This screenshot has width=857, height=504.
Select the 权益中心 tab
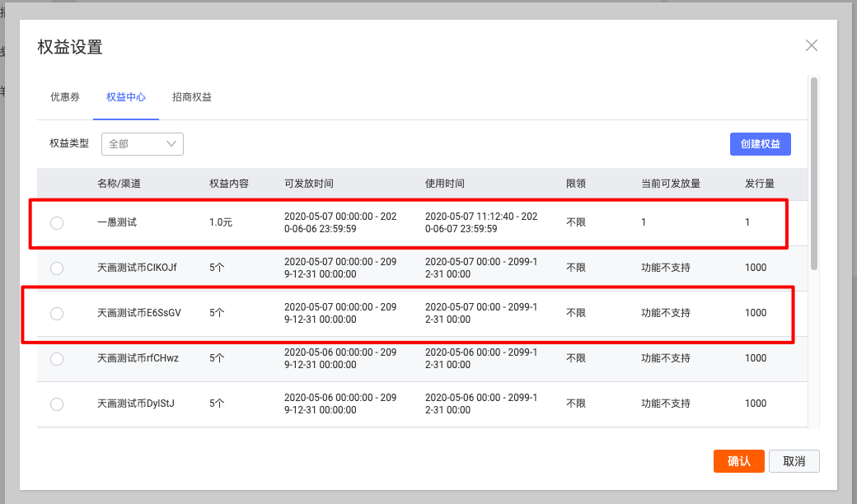coord(126,97)
